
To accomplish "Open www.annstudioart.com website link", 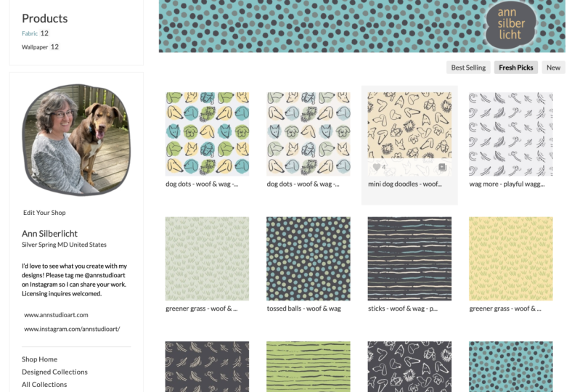I will point(56,315).
